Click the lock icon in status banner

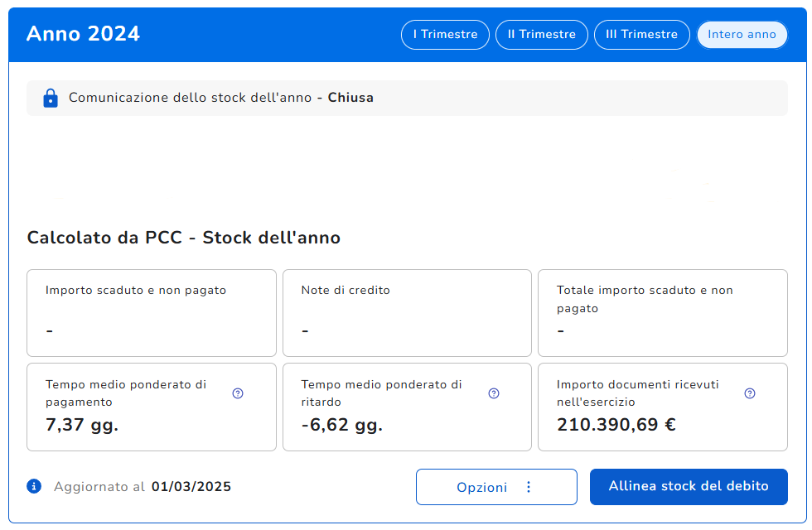[x=51, y=98]
